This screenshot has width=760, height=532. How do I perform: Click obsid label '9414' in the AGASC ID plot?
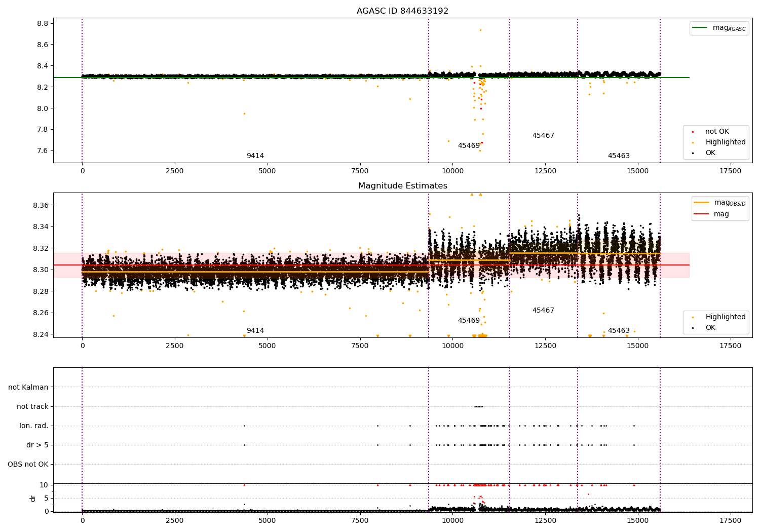click(x=255, y=156)
